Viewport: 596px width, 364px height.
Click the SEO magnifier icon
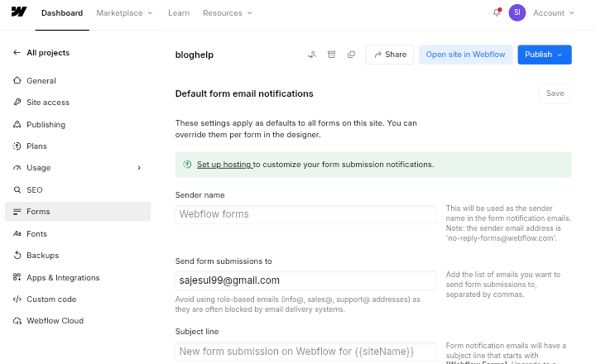pos(17,189)
